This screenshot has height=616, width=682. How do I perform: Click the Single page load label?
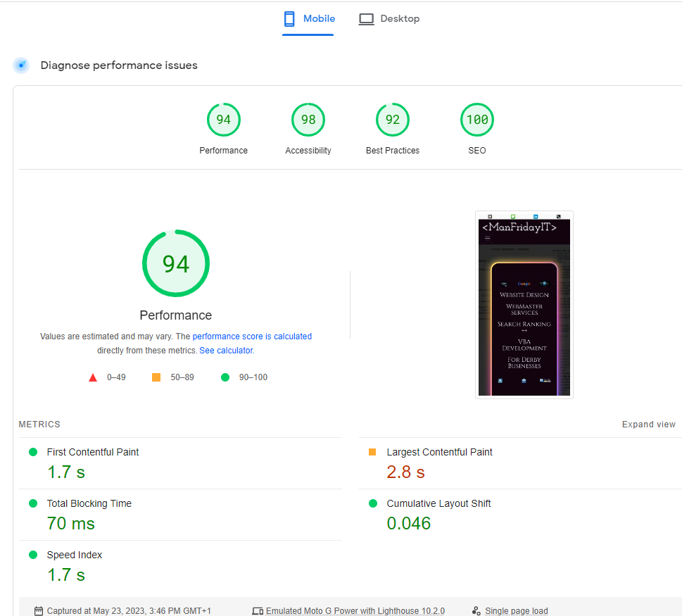(x=516, y=611)
